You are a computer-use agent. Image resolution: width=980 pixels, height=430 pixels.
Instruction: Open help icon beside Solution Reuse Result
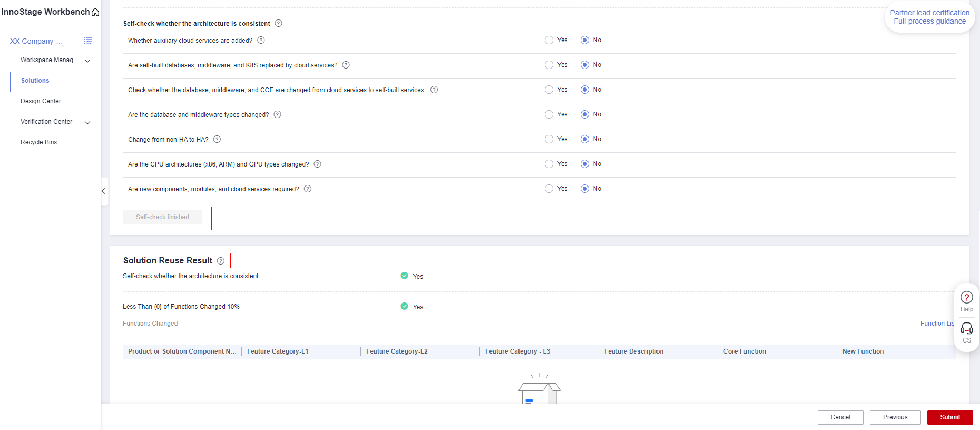221,261
